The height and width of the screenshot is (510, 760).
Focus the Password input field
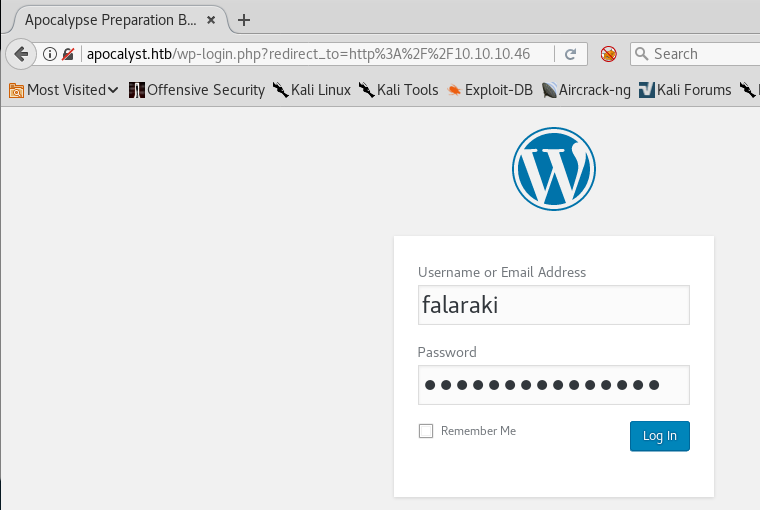pos(553,384)
